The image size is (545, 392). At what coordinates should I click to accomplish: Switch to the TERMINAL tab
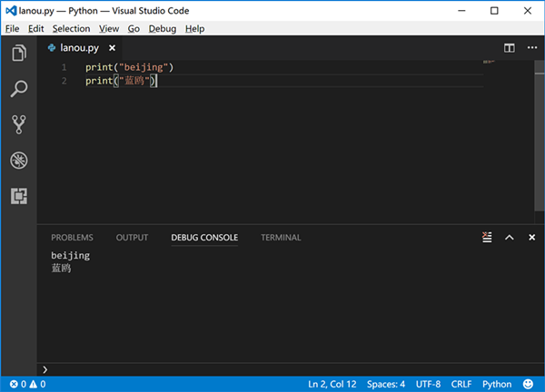point(281,238)
